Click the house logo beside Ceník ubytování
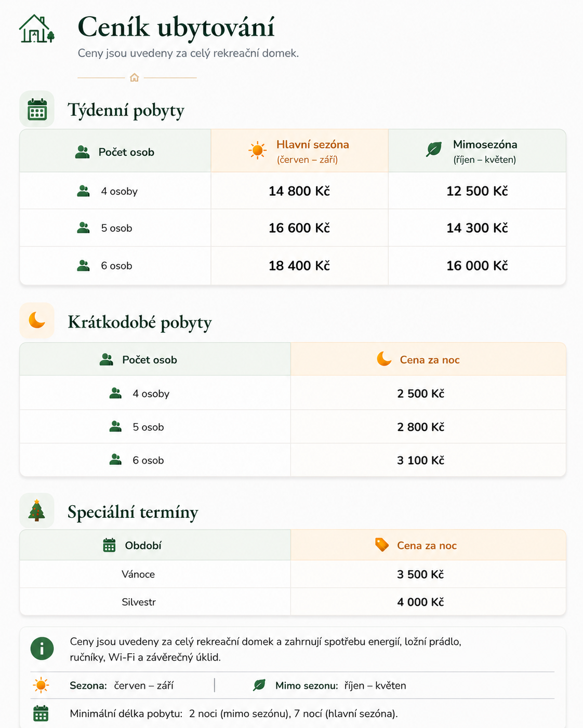Image resolution: width=583 pixels, height=728 pixels. click(x=37, y=29)
